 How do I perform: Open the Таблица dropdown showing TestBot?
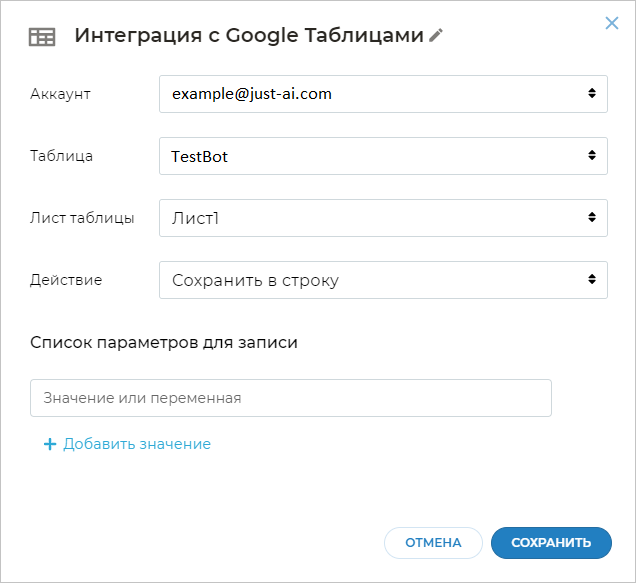tap(383, 156)
